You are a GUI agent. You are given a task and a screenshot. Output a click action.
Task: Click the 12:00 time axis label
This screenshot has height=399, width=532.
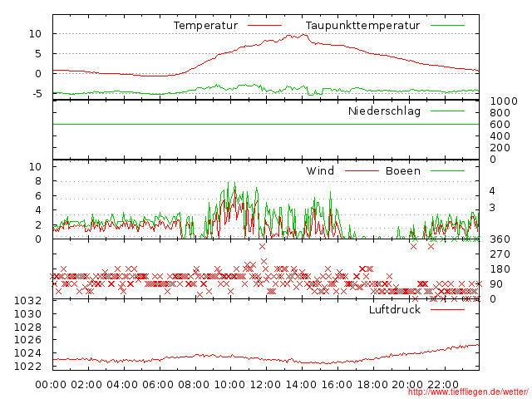coord(265,385)
